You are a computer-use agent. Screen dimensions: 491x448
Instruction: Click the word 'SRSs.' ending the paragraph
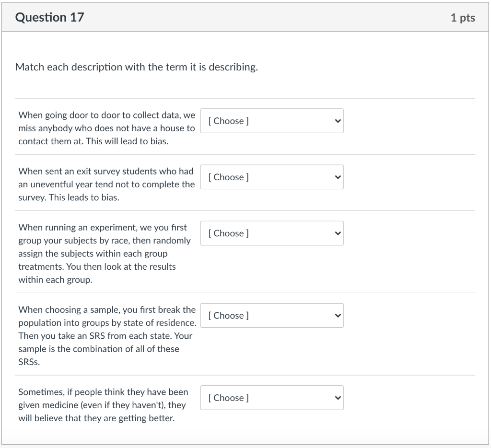(29, 362)
